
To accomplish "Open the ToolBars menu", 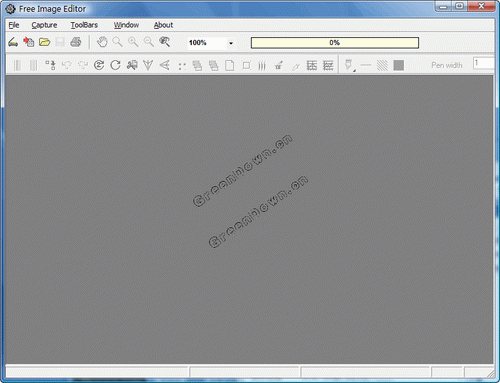I will (x=84, y=25).
